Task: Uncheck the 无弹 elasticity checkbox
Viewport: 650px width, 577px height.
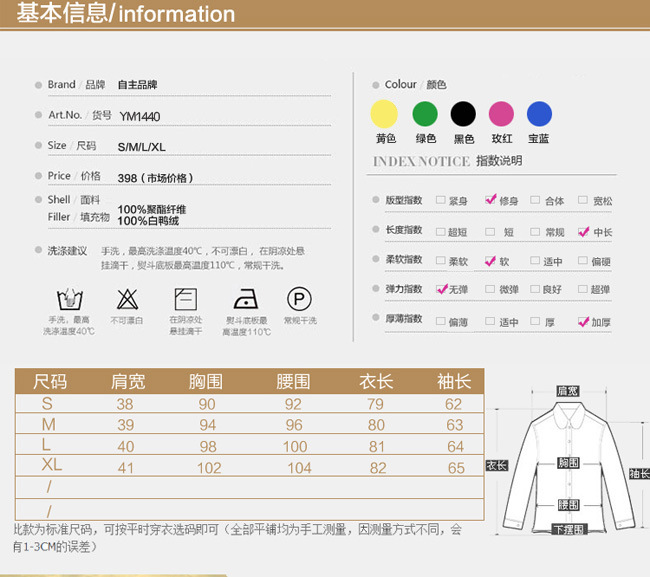Action: [x=442, y=289]
